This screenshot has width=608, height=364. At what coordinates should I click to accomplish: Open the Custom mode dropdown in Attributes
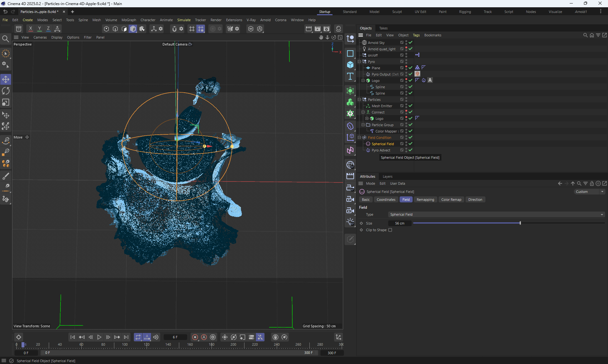589,192
